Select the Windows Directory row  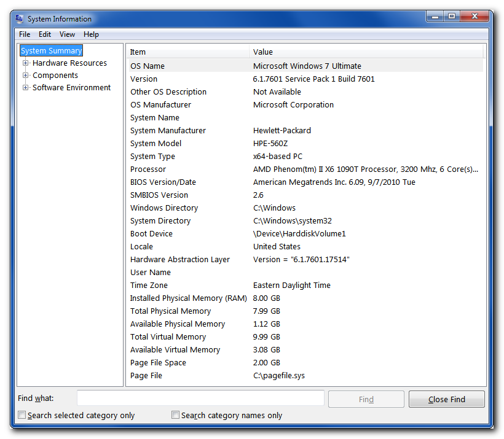[x=306, y=208]
